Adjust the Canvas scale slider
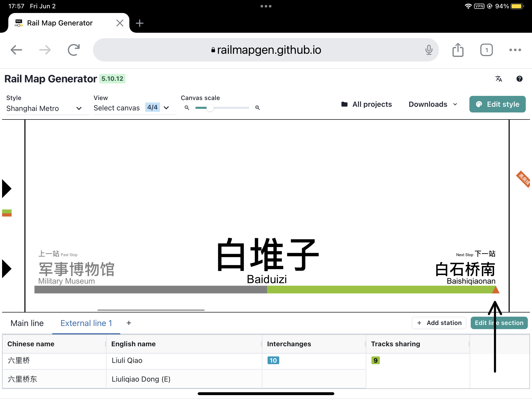The height and width of the screenshot is (399, 532). coord(210,108)
